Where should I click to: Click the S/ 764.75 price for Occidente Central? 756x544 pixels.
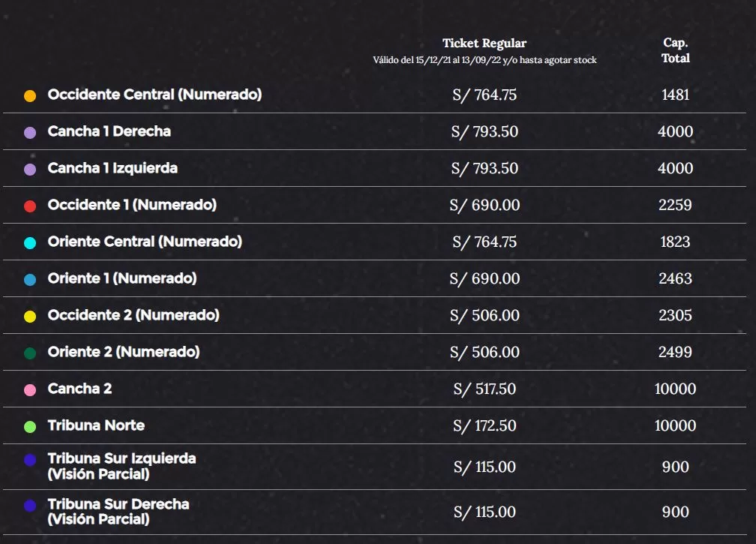click(x=484, y=95)
